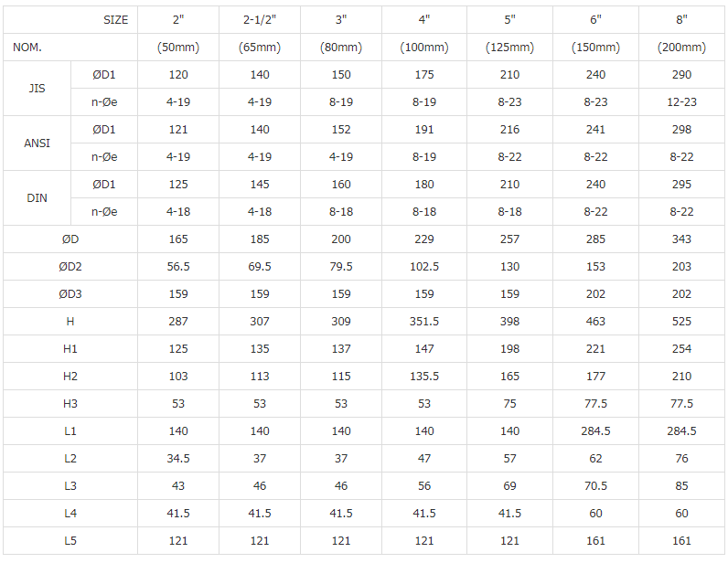Select the 351.5 value in H row
The image size is (728, 563).
(x=424, y=322)
